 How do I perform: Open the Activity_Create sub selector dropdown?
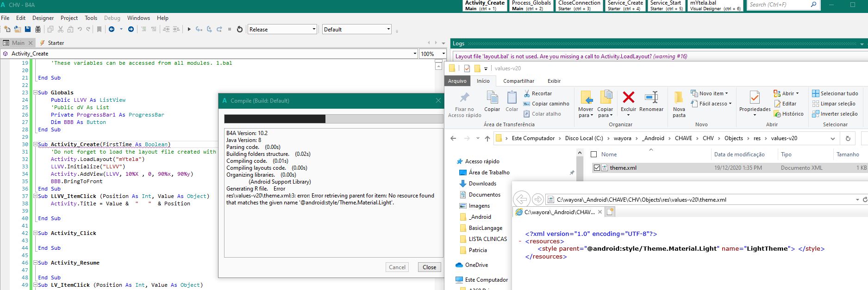point(415,54)
